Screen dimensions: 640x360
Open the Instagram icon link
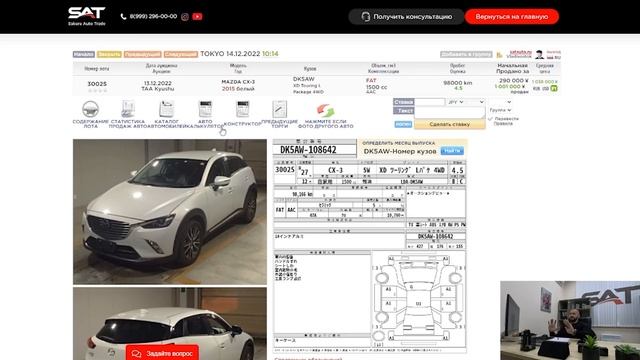185,17
